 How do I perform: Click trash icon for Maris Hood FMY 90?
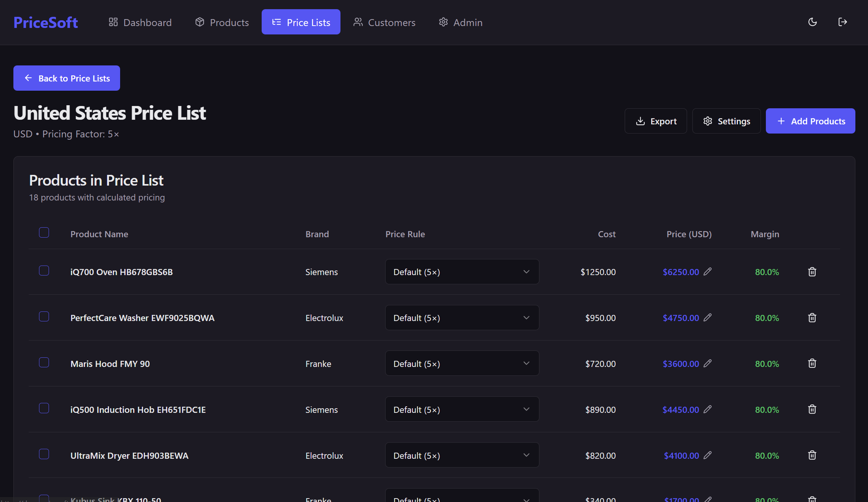click(812, 363)
